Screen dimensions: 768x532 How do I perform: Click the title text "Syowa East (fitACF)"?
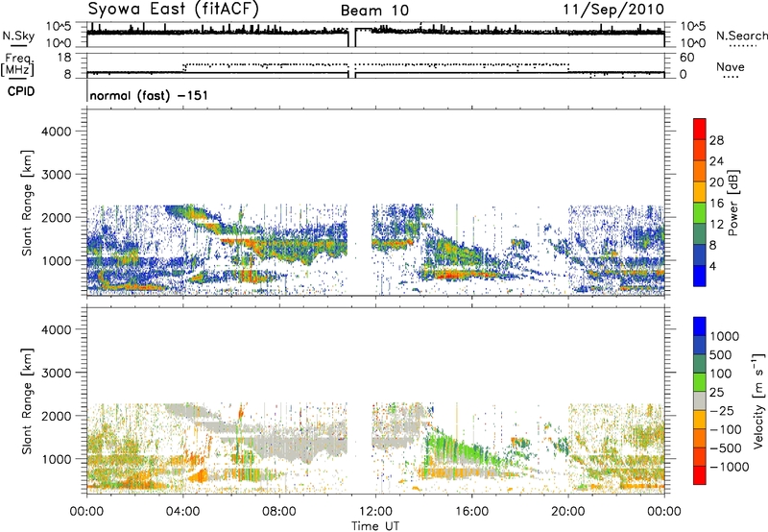[173, 9]
